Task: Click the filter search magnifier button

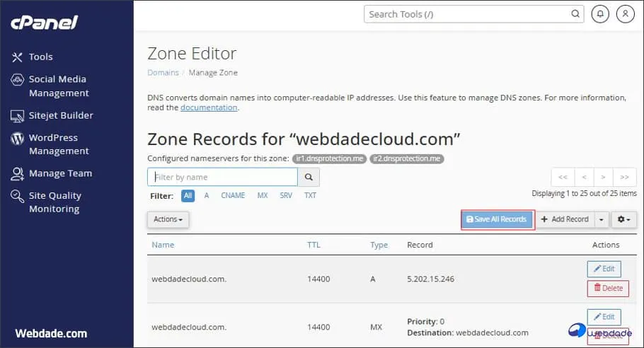Action: (309, 177)
